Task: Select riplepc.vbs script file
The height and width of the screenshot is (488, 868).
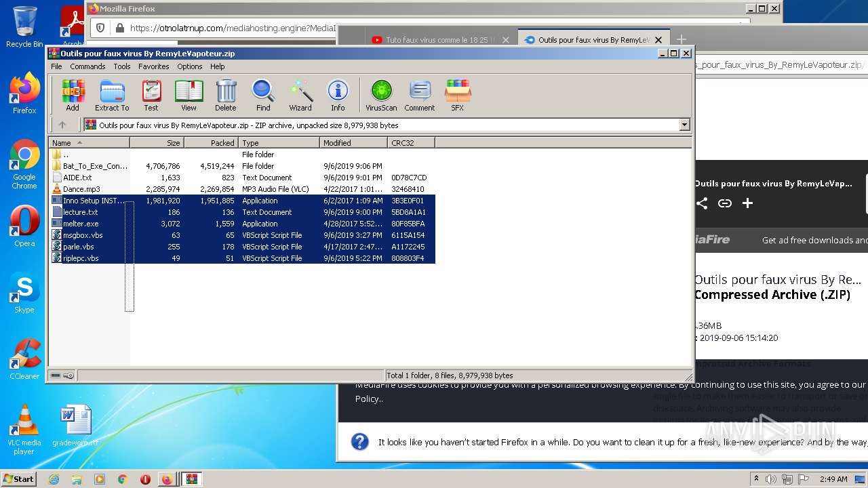Action: [242, 258]
